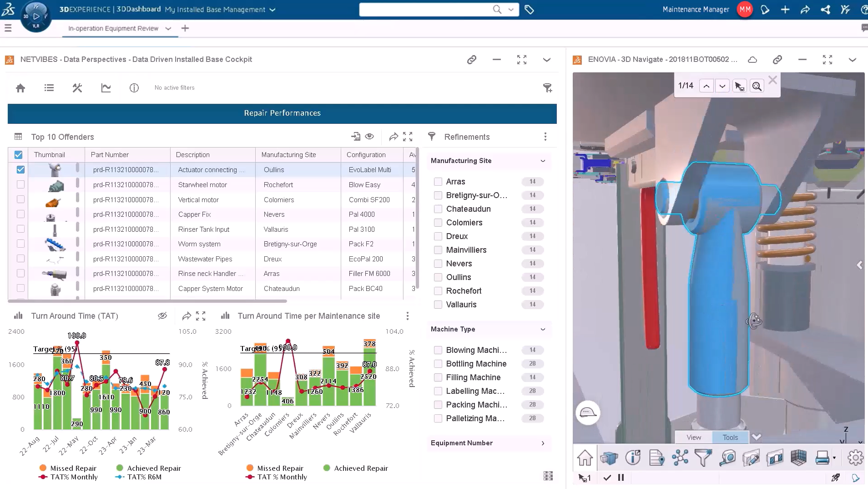Open the tools wrench icon in cockpit
Viewport: 868px width, 489px height.
click(77, 88)
